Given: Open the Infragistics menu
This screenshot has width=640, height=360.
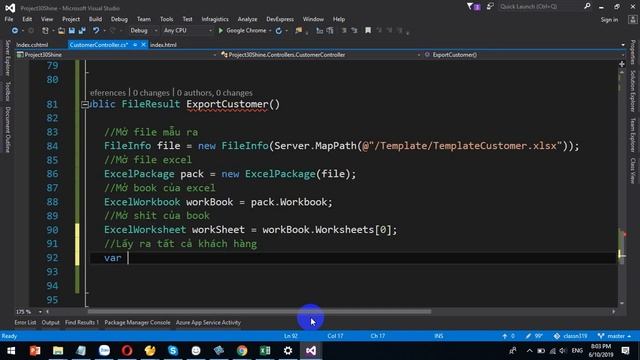Looking at the screenshot, I should coord(215,19).
